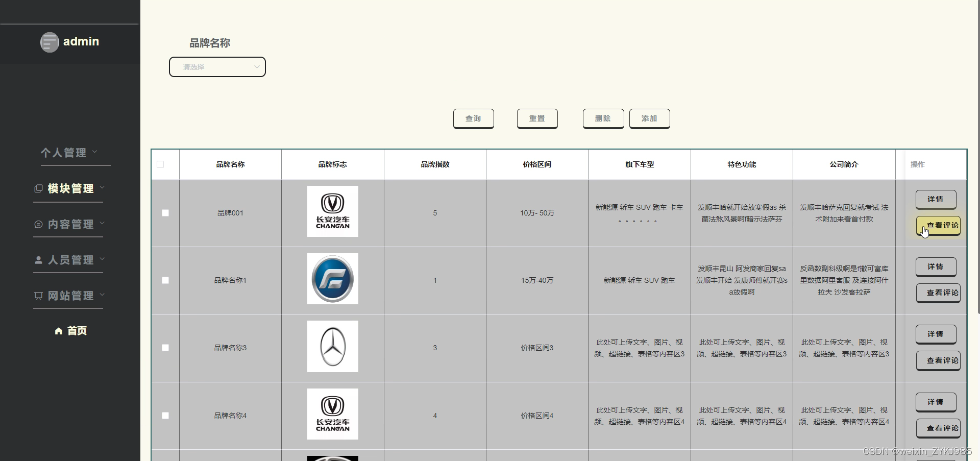
Task: Click the admin username text
Action: (x=81, y=41)
